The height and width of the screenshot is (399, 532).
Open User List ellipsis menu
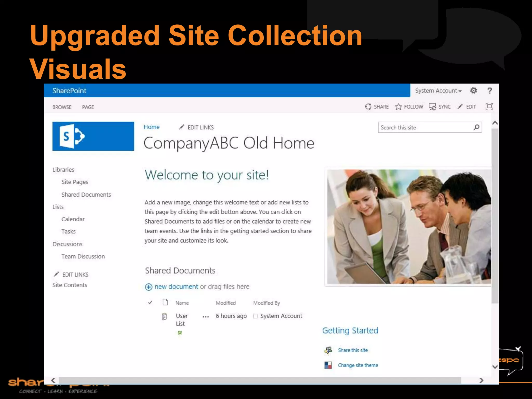point(205,317)
